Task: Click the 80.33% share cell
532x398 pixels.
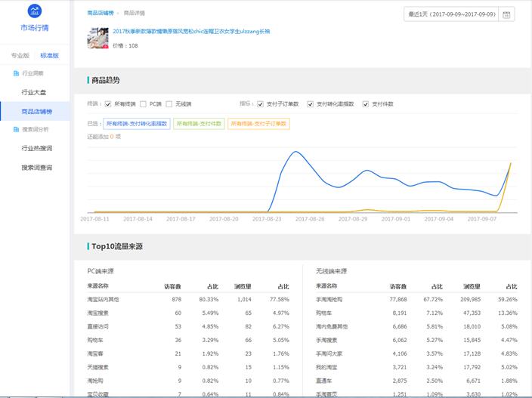Action: click(209, 299)
